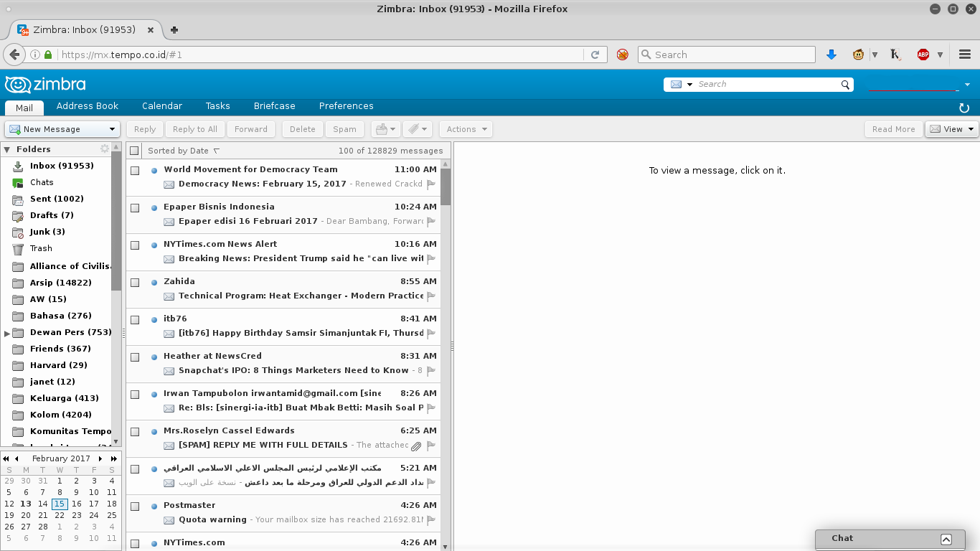Check the Postmaster message checkbox

[x=135, y=507]
